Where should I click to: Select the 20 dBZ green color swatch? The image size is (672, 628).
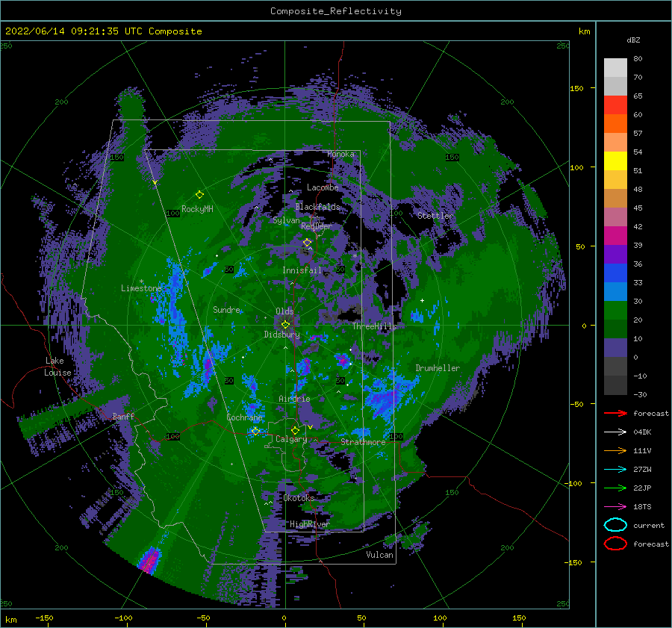click(615, 311)
